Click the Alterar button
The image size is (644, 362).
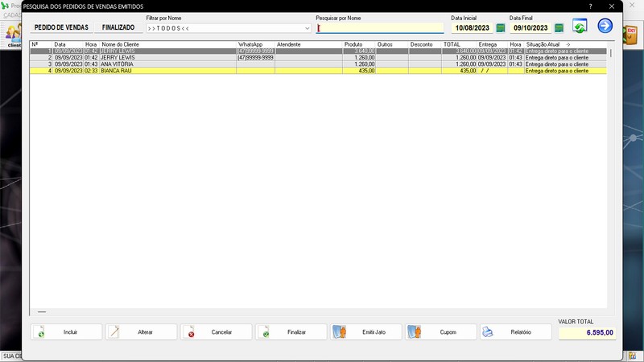[141, 332]
